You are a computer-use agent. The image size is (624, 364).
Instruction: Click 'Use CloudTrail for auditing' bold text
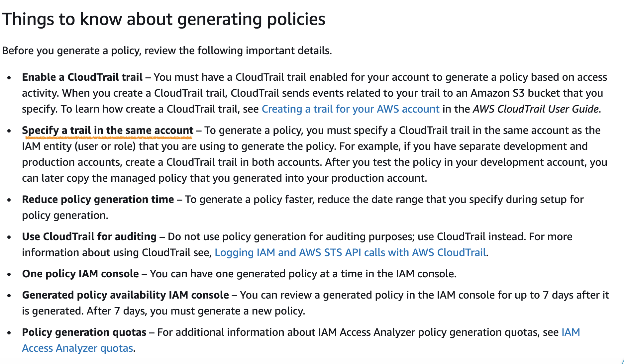pyautogui.click(x=89, y=237)
